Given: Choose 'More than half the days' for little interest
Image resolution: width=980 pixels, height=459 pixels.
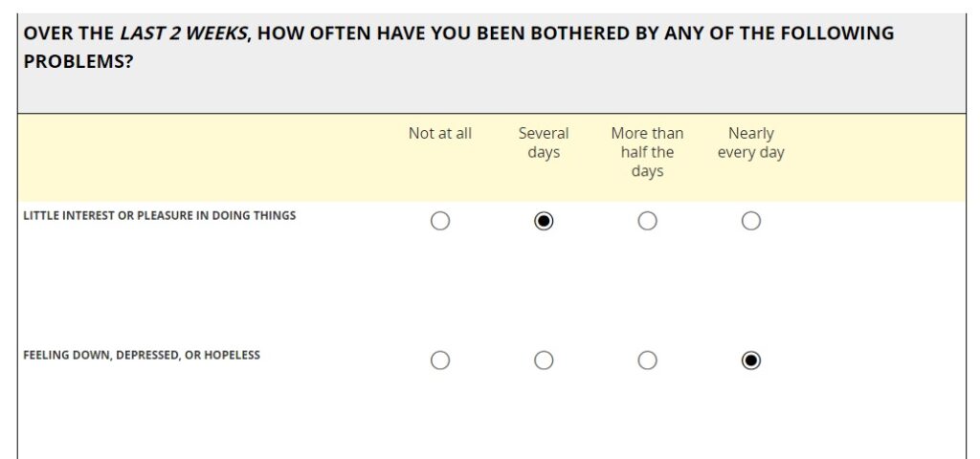Looking at the screenshot, I should coord(648,221).
